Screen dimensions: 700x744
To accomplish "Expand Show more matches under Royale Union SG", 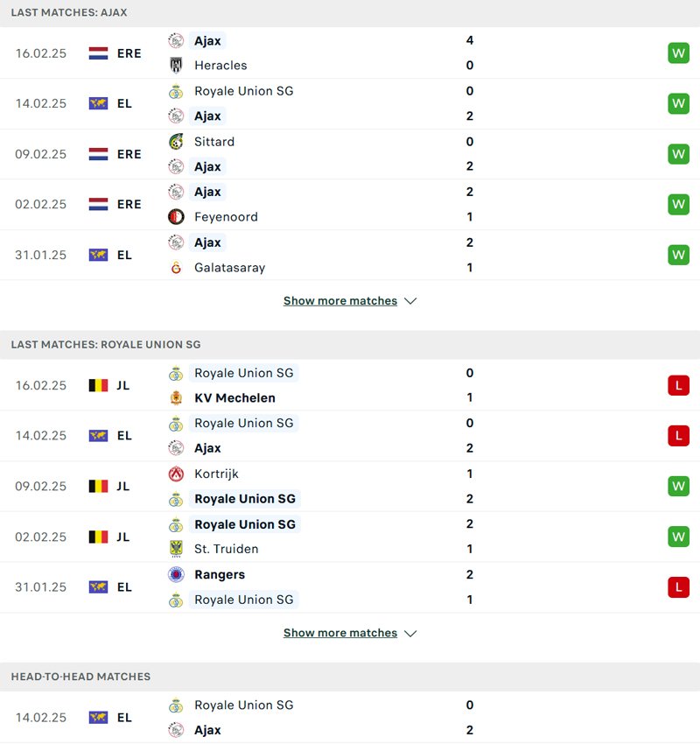I will (x=340, y=633).
